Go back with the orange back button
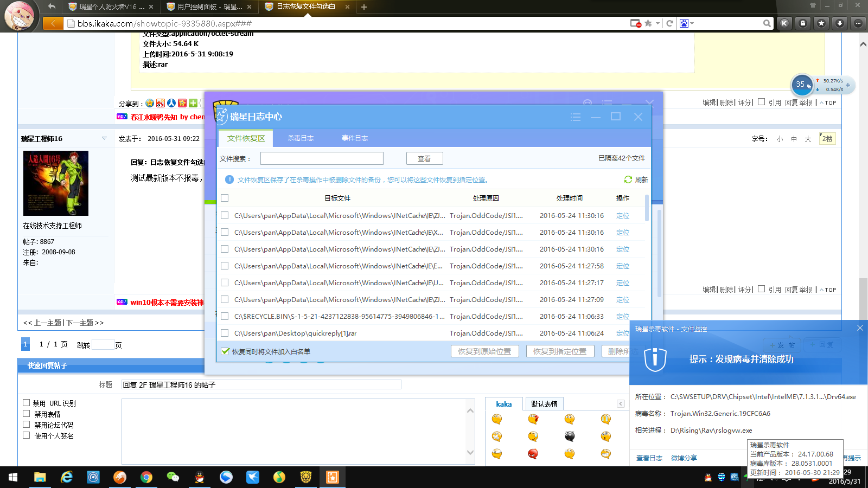This screenshot has height=488, width=868. pyautogui.click(x=52, y=23)
